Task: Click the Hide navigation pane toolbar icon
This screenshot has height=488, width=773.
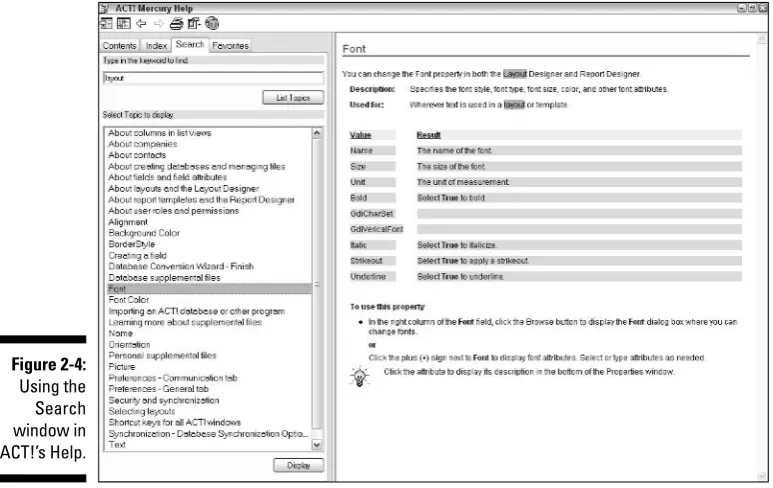Action: coord(106,23)
